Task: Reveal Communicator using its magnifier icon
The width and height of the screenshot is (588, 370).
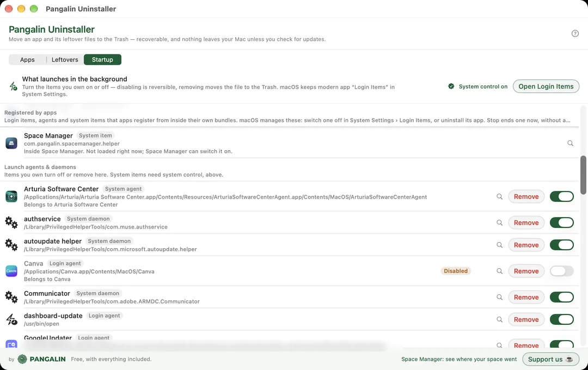Action: pyautogui.click(x=499, y=297)
